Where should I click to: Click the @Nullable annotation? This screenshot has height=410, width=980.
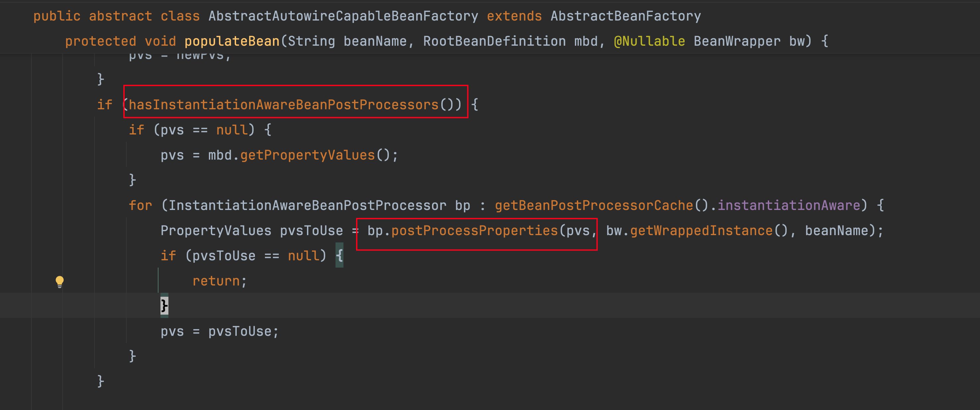point(649,41)
